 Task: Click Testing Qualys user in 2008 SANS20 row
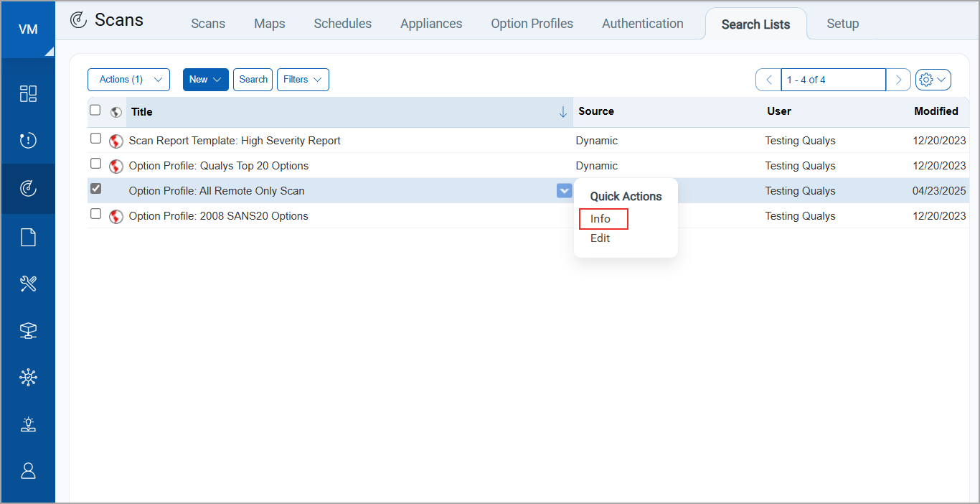[x=801, y=216]
